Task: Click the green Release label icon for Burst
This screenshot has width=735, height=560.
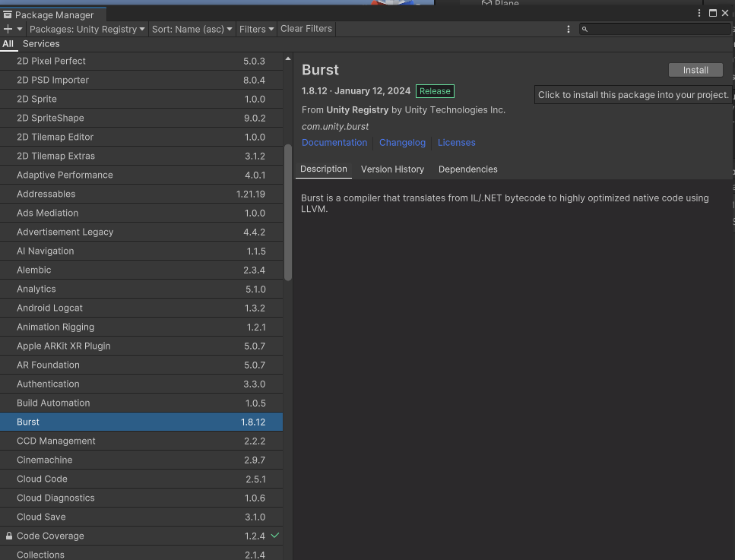Action: pyautogui.click(x=434, y=90)
